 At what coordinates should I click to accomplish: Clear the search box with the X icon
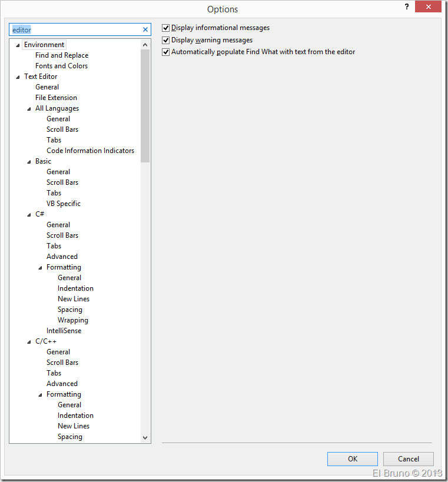[145, 29]
